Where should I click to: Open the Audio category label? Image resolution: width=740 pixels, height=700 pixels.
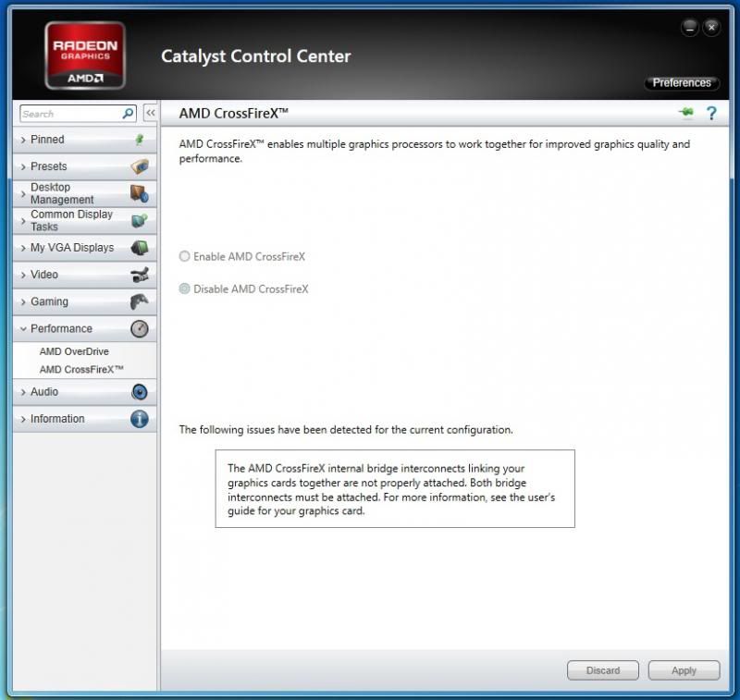point(44,392)
